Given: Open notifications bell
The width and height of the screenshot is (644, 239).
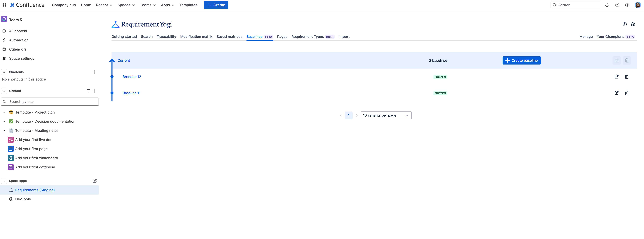Looking at the screenshot, I should coord(607,5).
